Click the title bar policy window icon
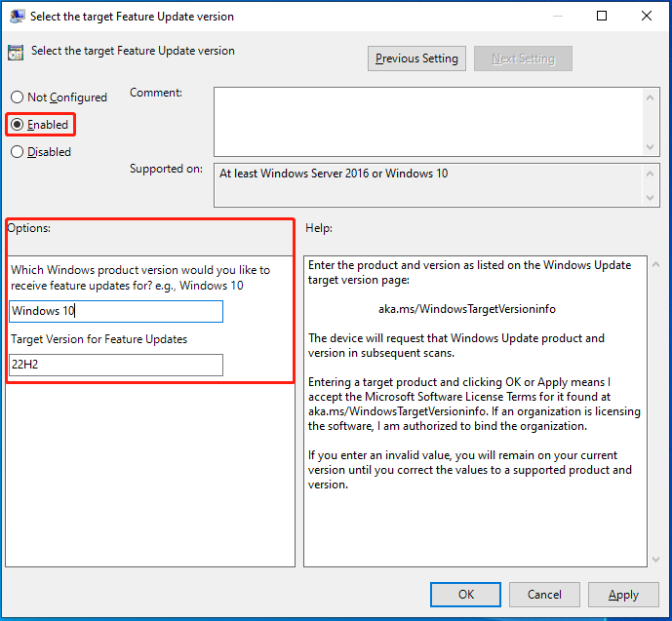 [18, 17]
